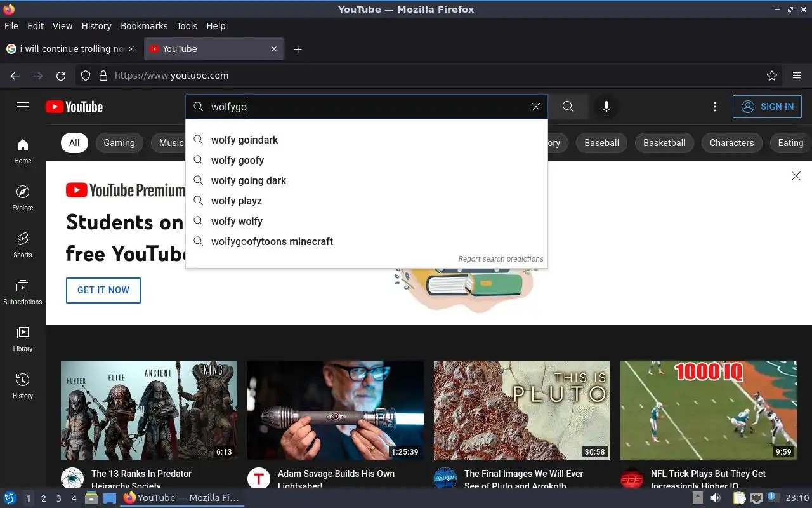View site security padlock info
Screen dimensions: 812x508
click(103, 76)
